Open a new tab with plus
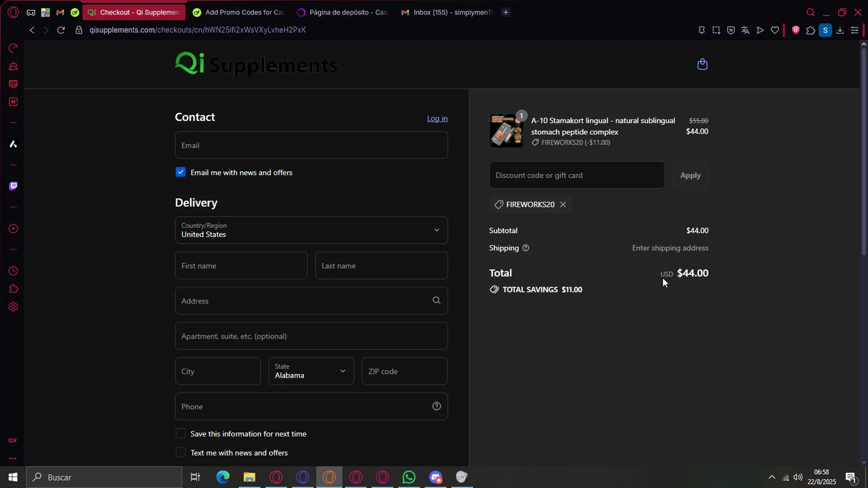The image size is (868, 488). (x=506, y=12)
